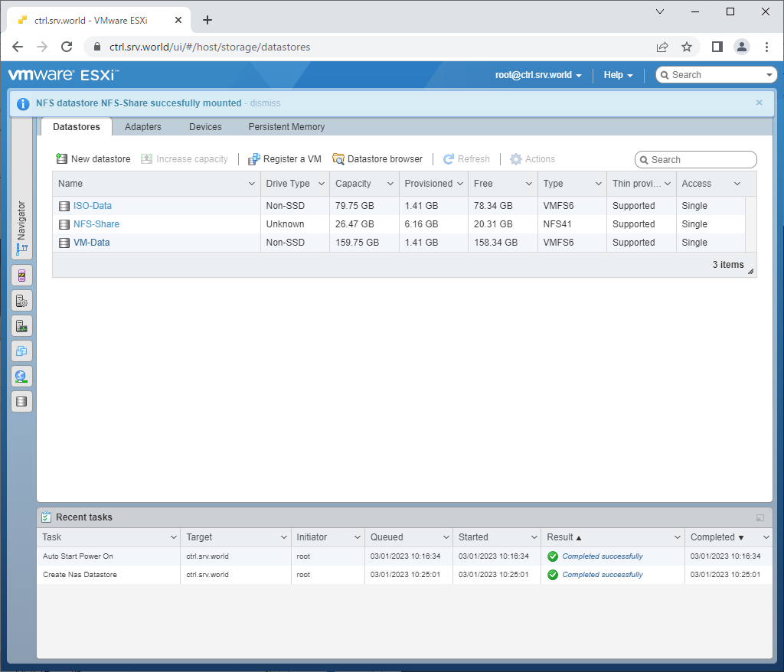Click the Monitor icon in the sidebar

(x=21, y=325)
